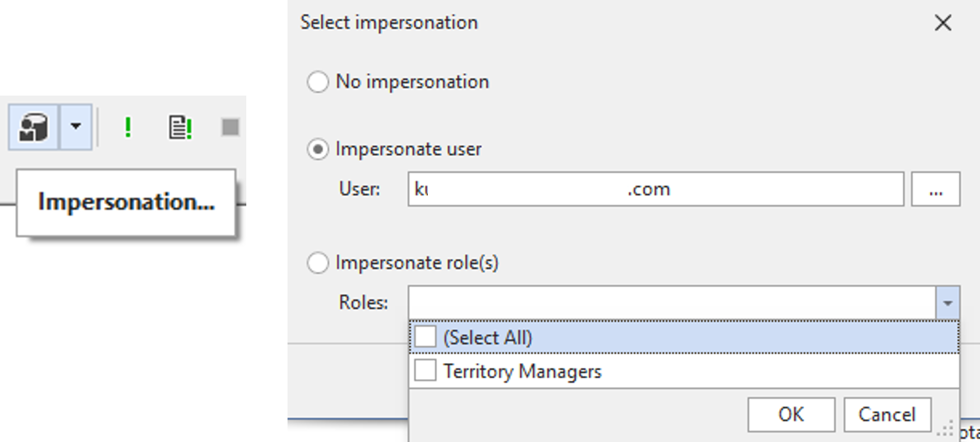Close the Select impersonation dialog
980x442 pixels.
tap(943, 23)
